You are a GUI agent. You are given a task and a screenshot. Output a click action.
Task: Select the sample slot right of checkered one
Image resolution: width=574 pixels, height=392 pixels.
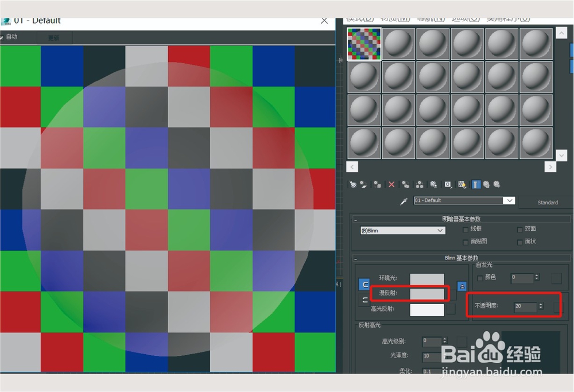tap(398, 44)
